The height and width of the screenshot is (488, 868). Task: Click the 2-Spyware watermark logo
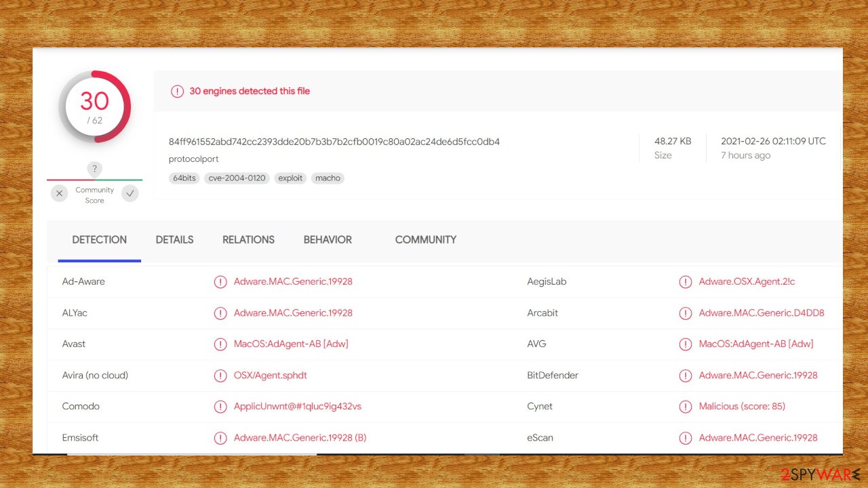coord(817,472)
